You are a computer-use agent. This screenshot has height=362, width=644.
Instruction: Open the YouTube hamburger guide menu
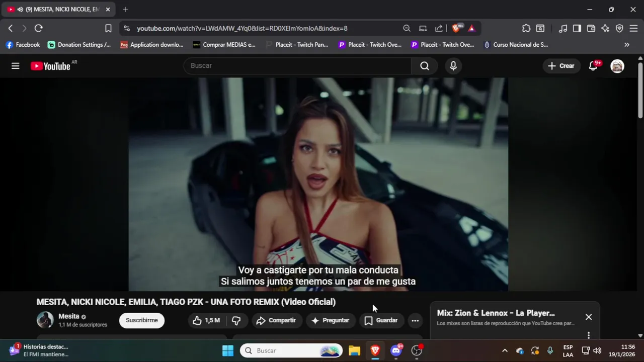point(16,66)
